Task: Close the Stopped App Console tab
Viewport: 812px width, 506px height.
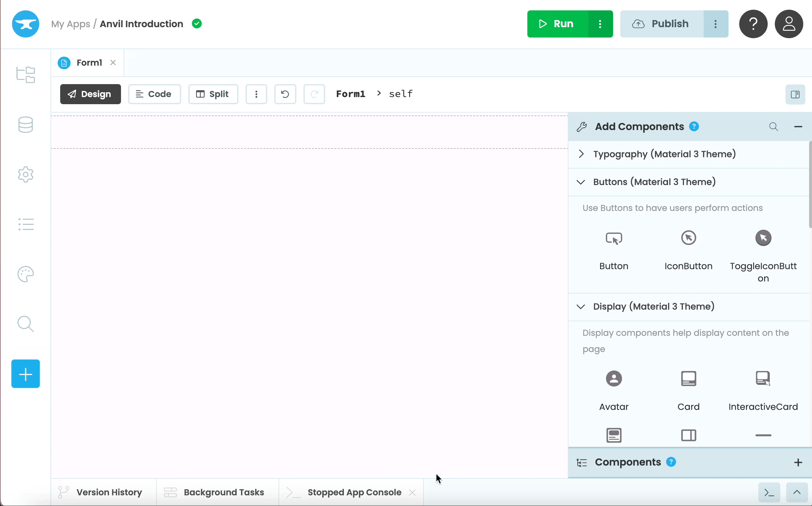Action: pyautogui.click(x=412, y=493)
